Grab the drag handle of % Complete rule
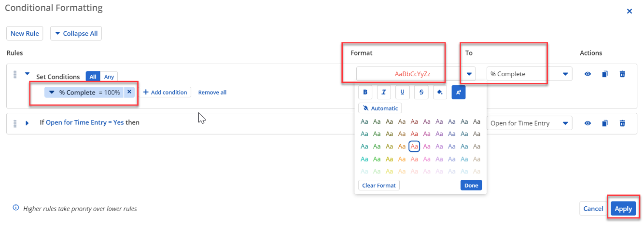 [15, 74]
